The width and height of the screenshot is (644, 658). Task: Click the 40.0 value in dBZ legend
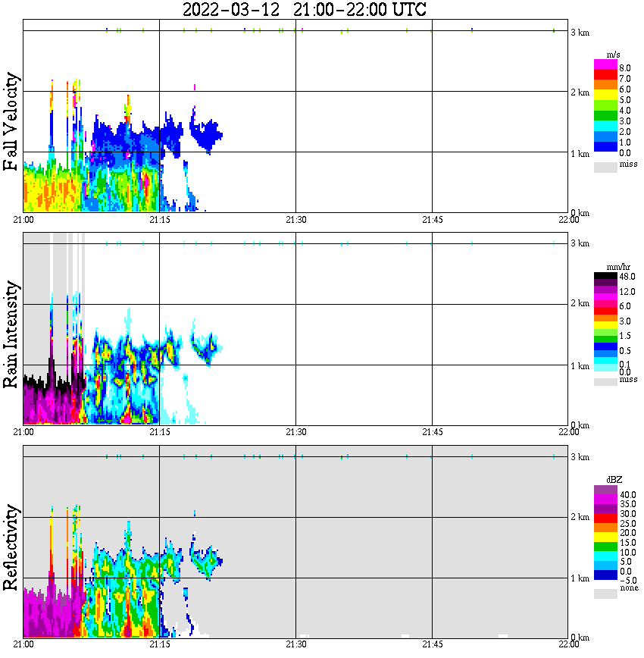click(627, 495)
